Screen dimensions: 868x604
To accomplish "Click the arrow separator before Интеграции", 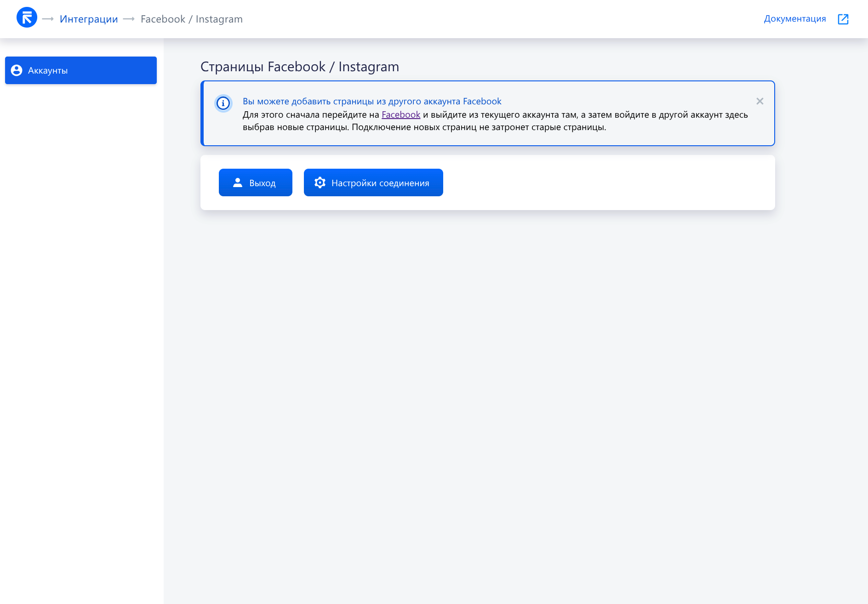I will tap(48, 19).
